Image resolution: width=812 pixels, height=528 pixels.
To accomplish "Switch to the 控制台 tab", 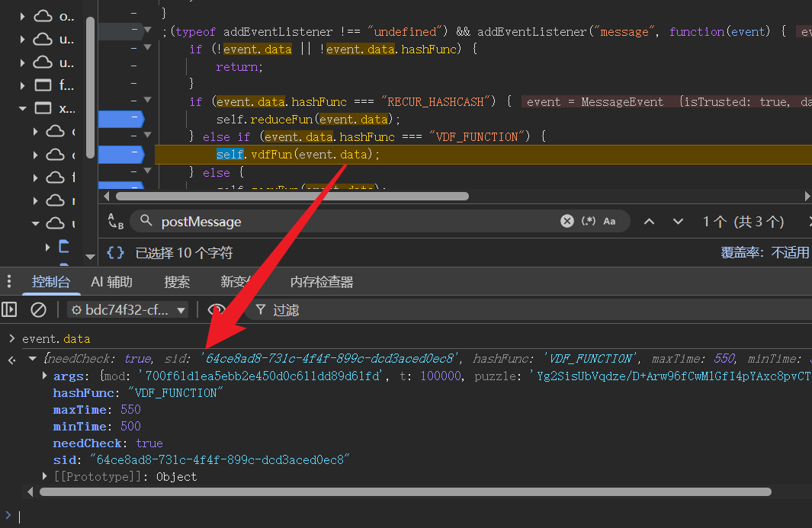I will pos(51,282).
